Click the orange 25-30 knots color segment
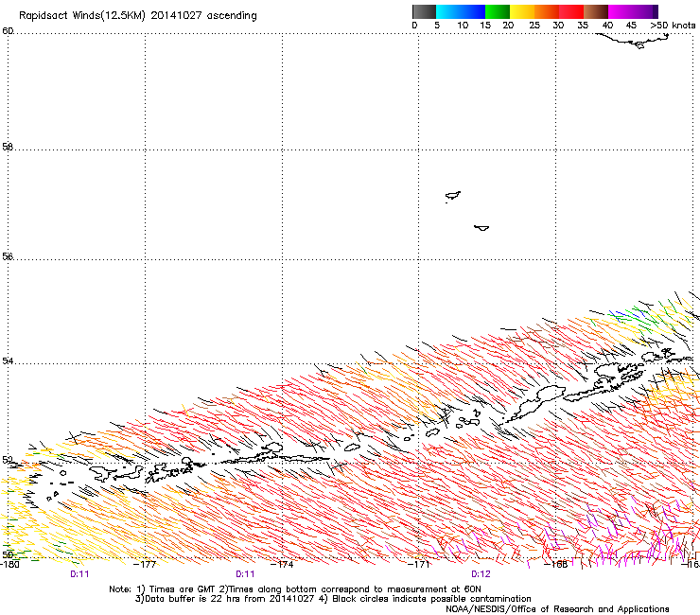Screen dimensions: 700x615 coord(547,11)
